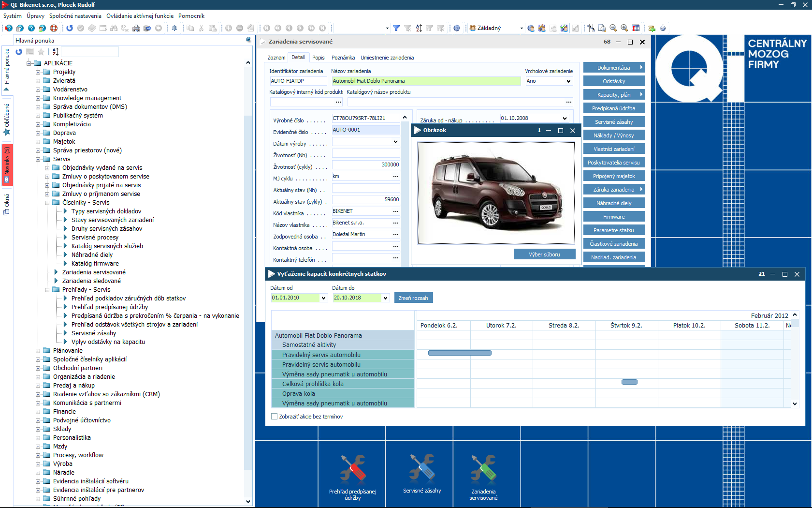Click the Náhradné diely button
Image resolution: width=812 pixels, height=508 pixels.
[614, 203]
